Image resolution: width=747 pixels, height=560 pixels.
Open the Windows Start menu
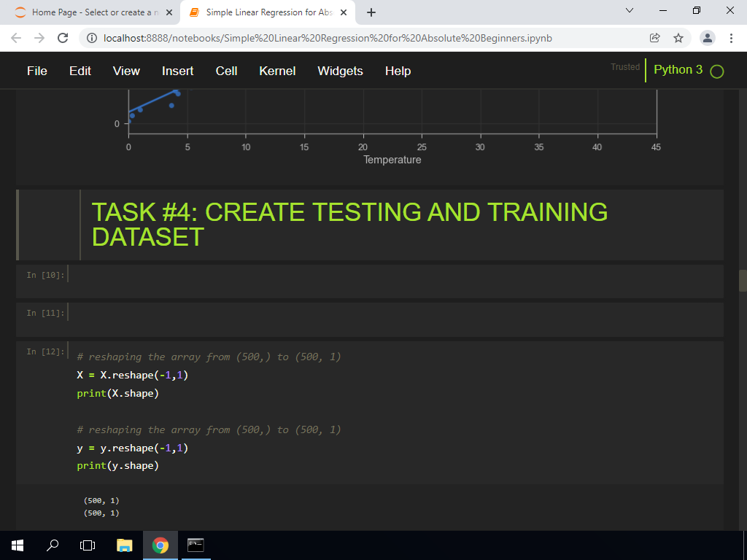pos(16,545)
